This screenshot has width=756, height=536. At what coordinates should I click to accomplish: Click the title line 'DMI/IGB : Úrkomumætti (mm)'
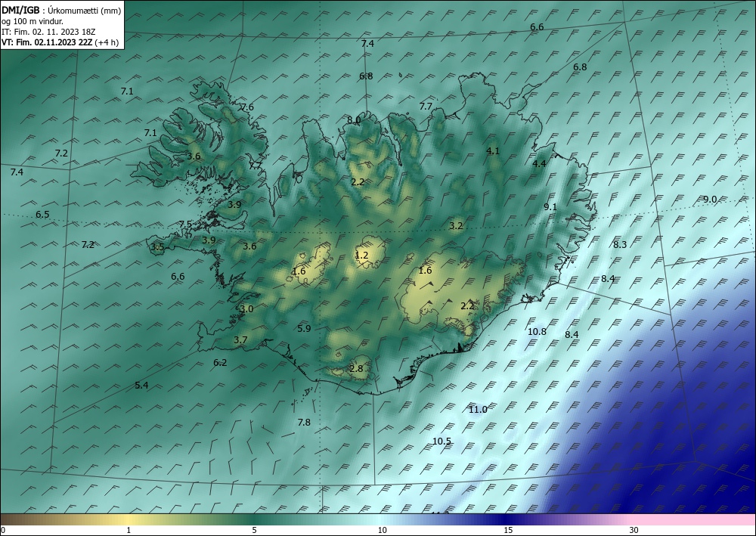(61, 11)
